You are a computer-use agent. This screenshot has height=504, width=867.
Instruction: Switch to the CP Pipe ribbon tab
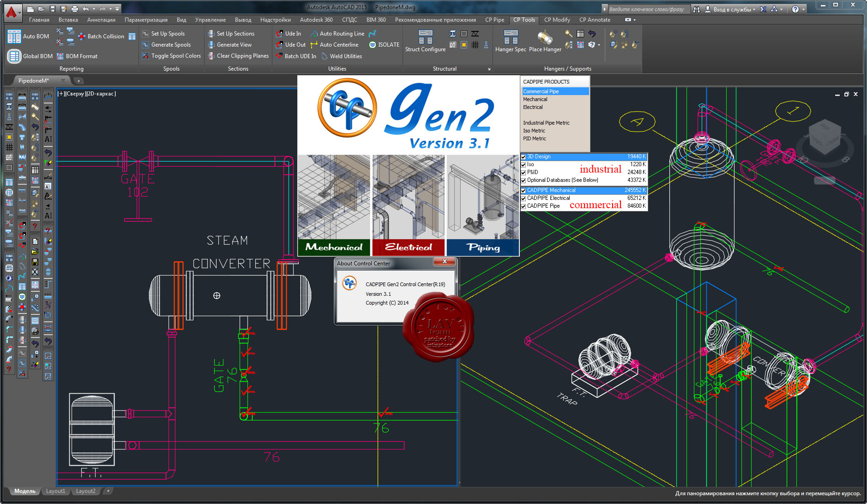[x=494, y=20]
